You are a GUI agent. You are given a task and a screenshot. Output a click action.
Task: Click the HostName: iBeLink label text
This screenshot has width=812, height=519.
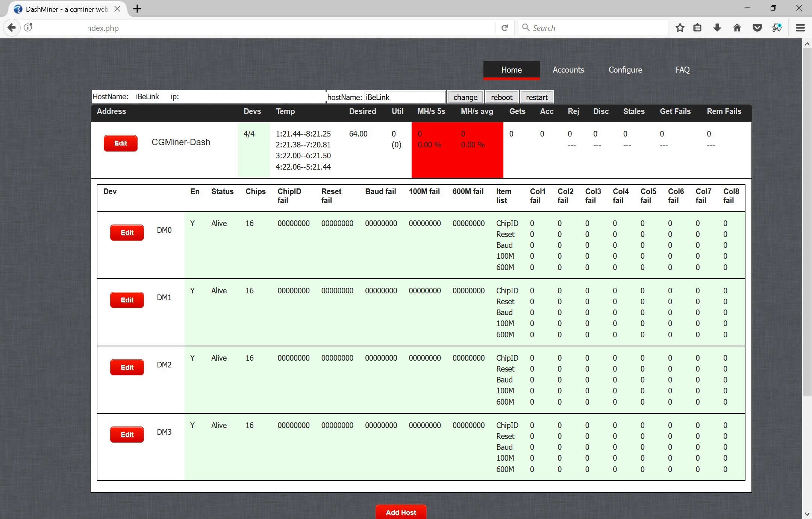[x=126, y=97]
